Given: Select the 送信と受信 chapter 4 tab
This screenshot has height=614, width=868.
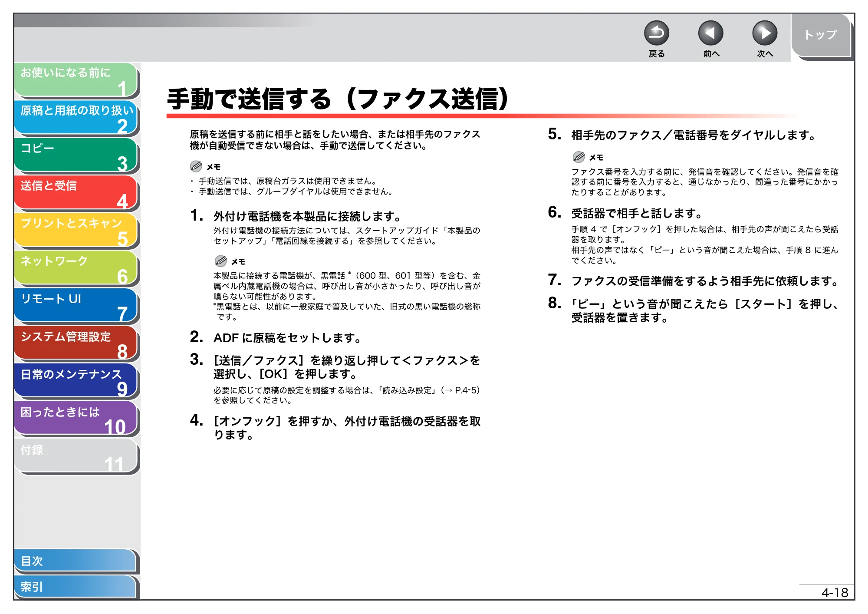Looking at the screenshot, I should 76,192.
